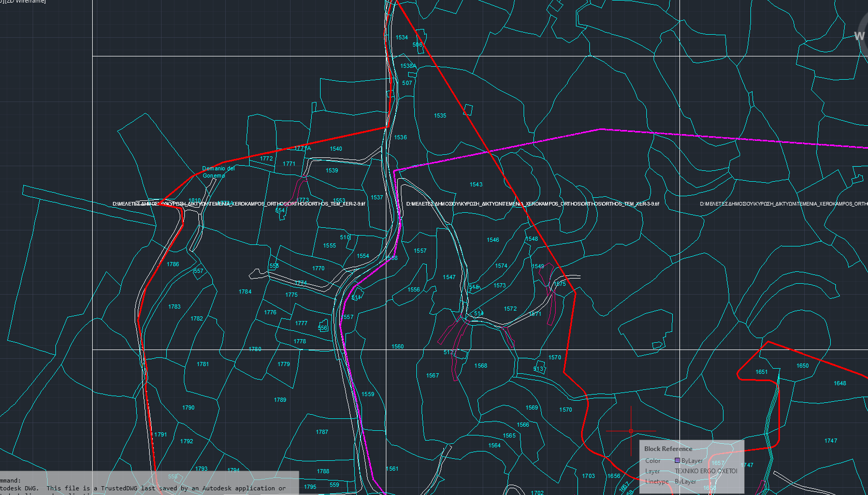Select parcel number 1779
Screen dimensions: 868x495
[283, 365]
